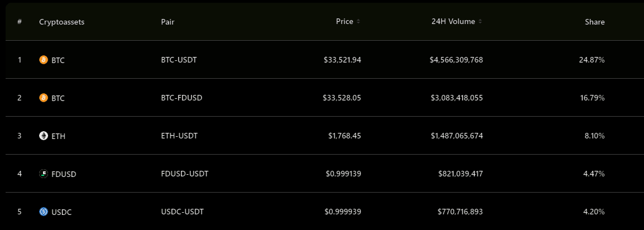644x230 pixels.
Task: Open the BTC-FDUSD trading pair
Action: [x=182, y=98]
